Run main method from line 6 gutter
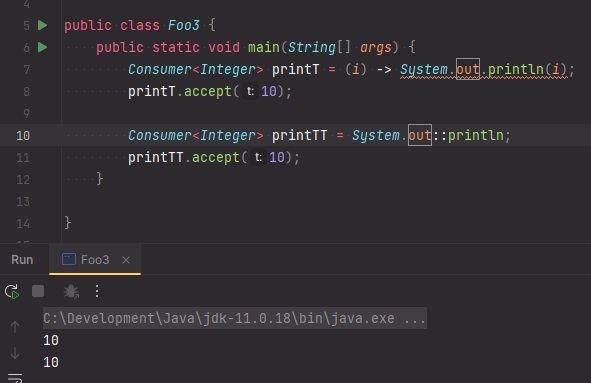This screenshot has width=591, height=383. pyautogui.click(x=43, y=47)
